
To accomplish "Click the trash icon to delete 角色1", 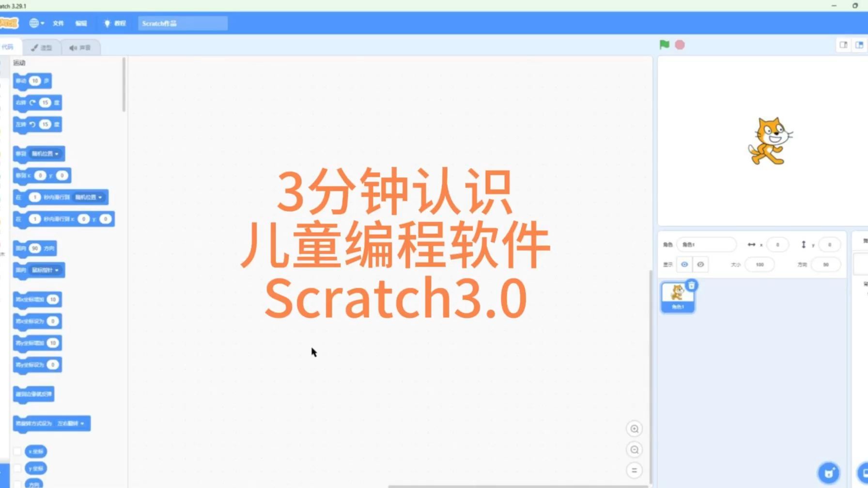I will (692, 286).
